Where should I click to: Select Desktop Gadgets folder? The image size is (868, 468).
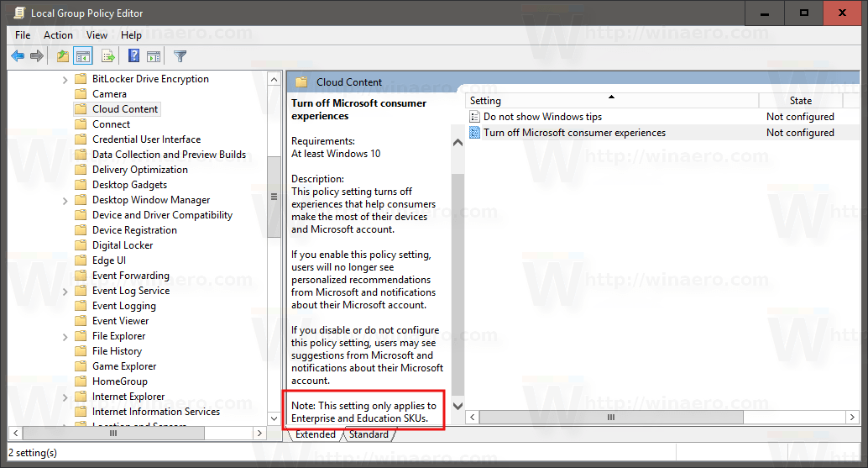click(129, 185)
